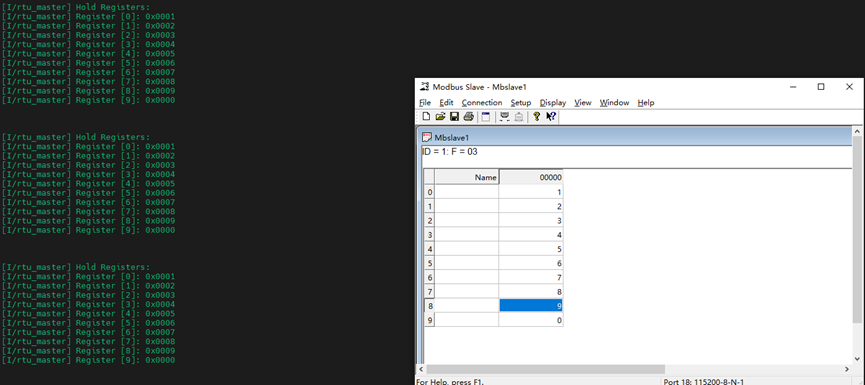The height and width of the screenshot is (385, 865).
Task: Click the first 'Hold Registers:' terminal line
Action: [113, 7]
